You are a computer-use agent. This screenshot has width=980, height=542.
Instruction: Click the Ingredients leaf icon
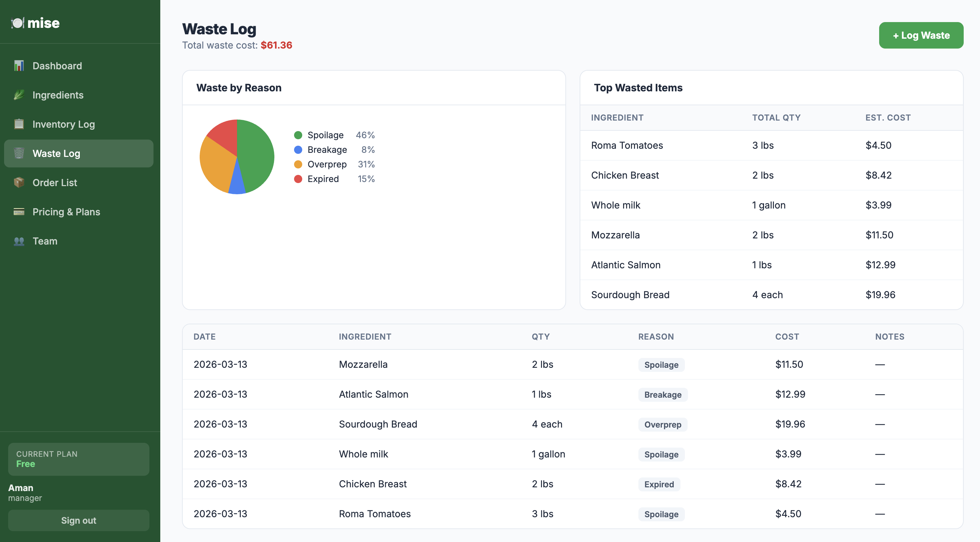coord(19,95)
